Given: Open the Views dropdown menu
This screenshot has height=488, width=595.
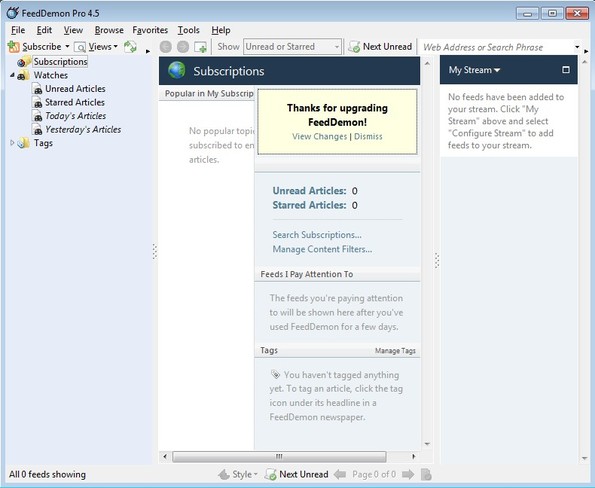Looking at the screenshot, I should [96, 47].
